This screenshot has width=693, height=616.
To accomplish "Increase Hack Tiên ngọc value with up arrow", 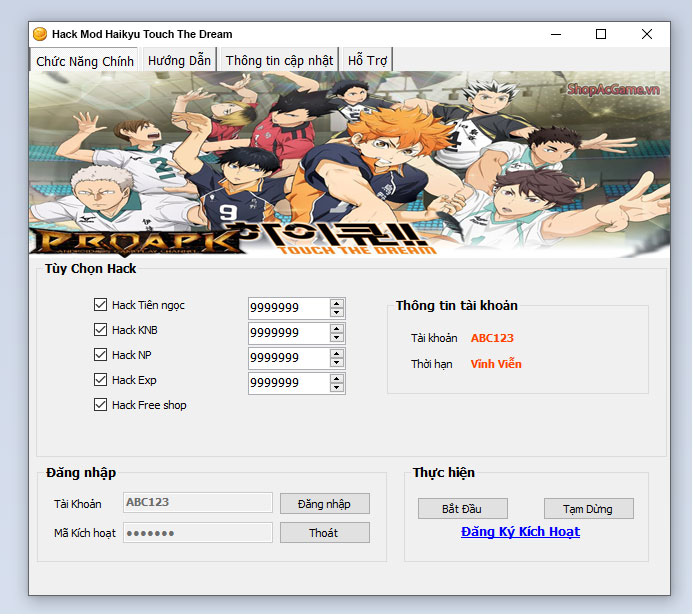I will pyautogui.click(x=337, y=304).
